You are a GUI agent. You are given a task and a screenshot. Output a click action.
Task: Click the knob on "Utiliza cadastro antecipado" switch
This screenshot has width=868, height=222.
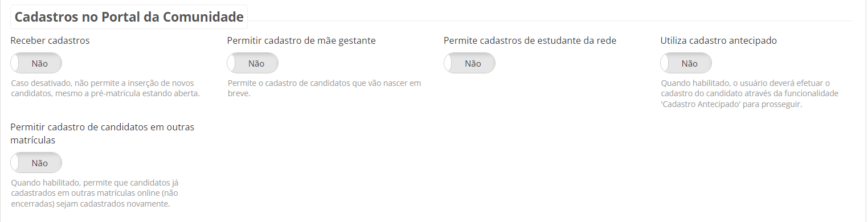tap(665, 63)
